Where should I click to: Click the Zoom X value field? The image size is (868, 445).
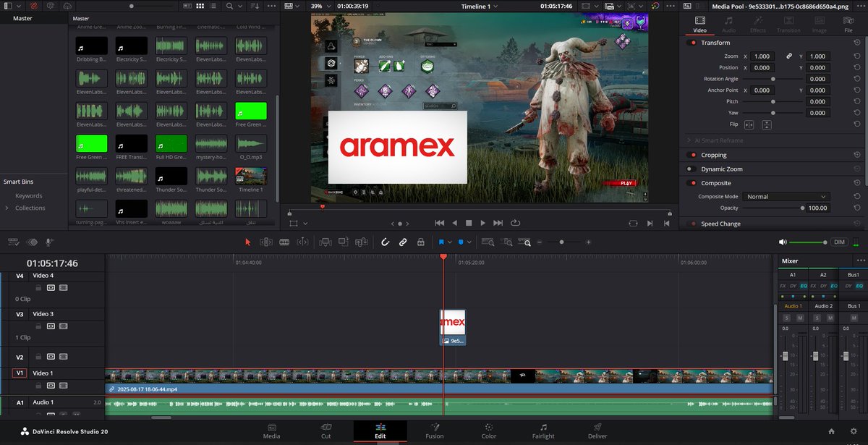762,56
